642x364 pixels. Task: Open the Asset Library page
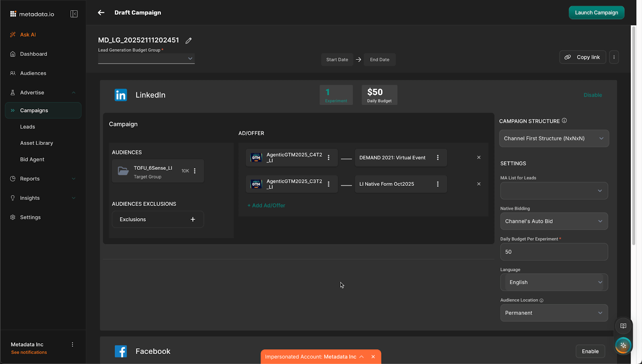coord(37,143)
